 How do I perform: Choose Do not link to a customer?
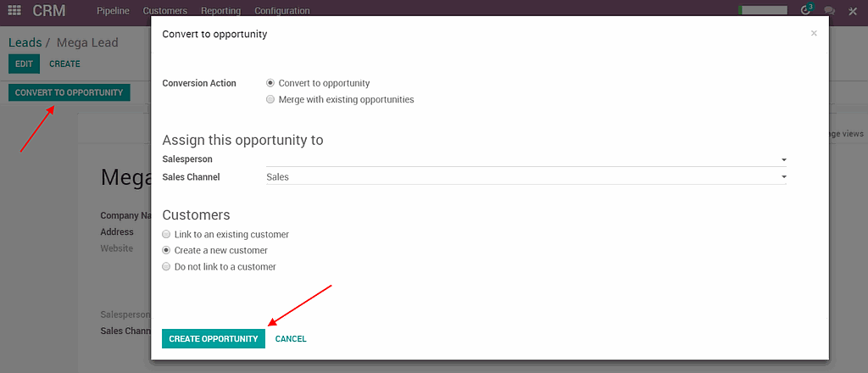click(166, 266)
